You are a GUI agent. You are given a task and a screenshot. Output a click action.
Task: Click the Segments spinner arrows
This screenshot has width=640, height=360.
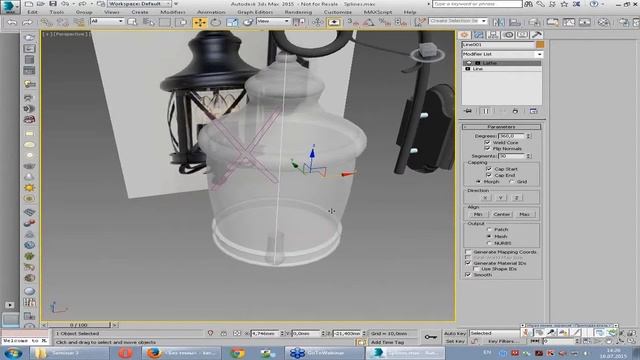pos(529,156)
